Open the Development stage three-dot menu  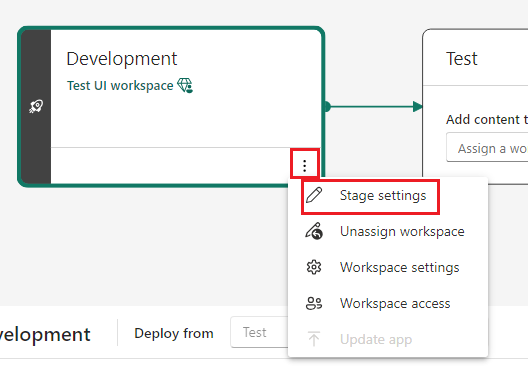point(304,166)
